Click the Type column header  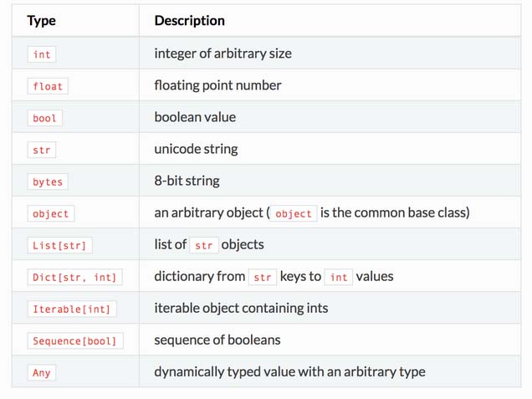(41, 21)
